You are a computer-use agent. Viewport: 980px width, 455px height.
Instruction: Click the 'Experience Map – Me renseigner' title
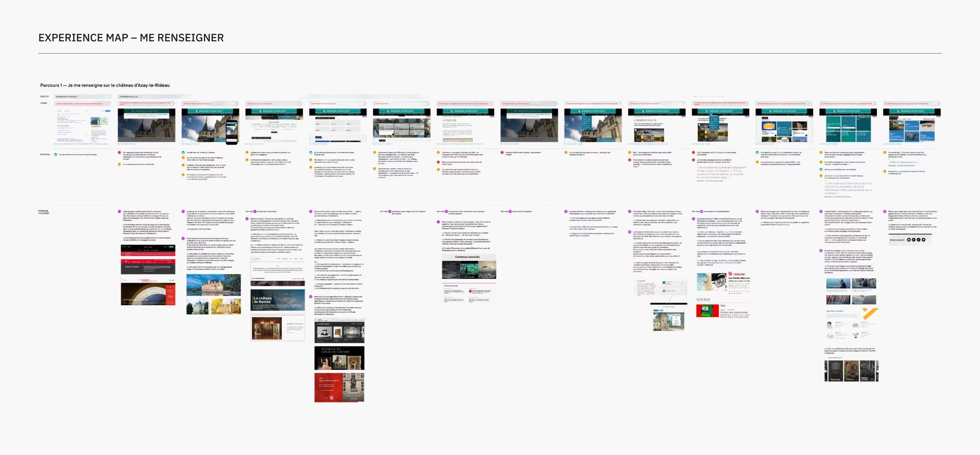[x=131, y=38]
